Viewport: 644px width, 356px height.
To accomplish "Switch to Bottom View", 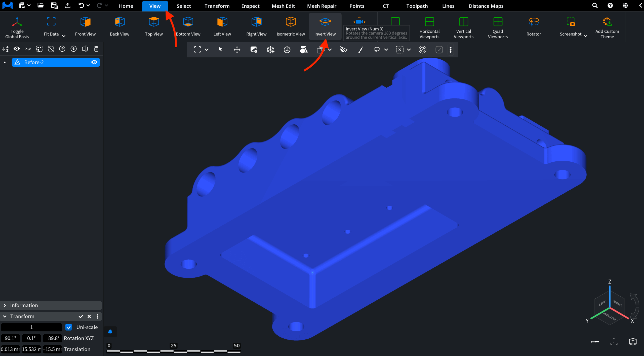I will coord(188,27).
